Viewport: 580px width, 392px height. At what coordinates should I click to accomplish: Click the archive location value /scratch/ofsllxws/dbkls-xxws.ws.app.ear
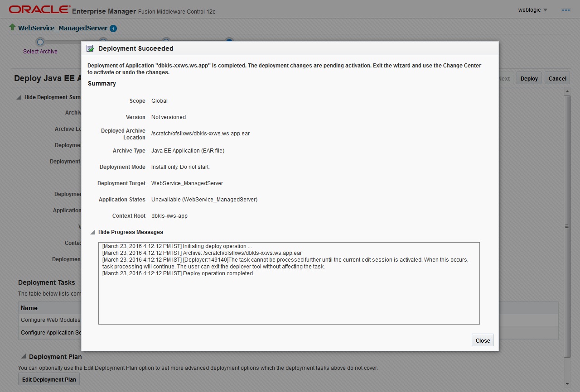(201, 134)
